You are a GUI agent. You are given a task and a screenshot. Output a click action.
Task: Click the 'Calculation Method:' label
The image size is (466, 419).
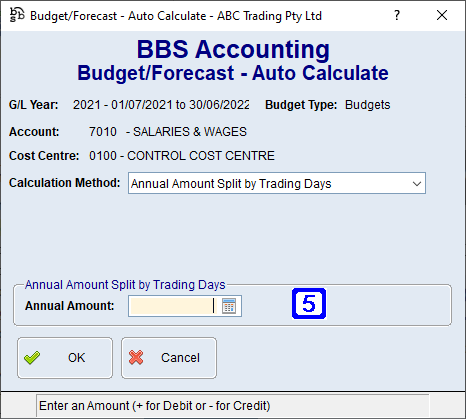coord(65,183)
